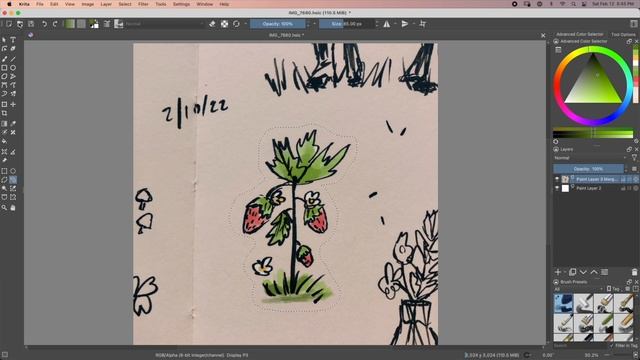
Task: Select the Fill bucket tool
Action: click(4, 141)
